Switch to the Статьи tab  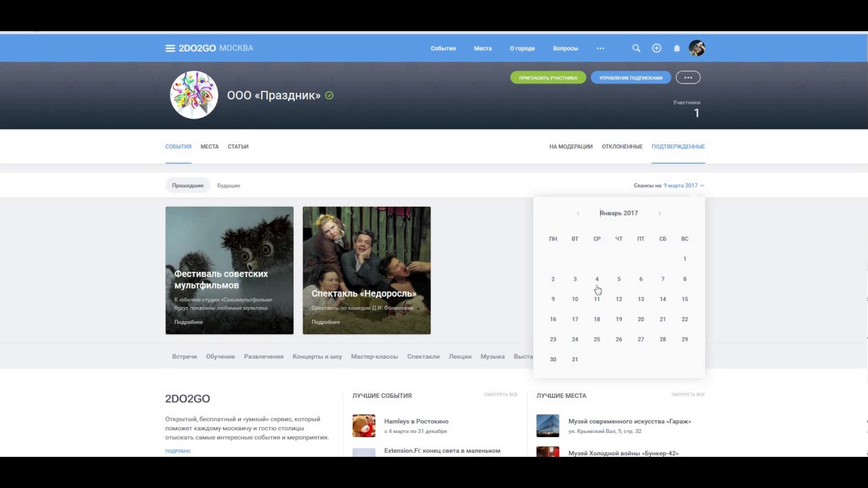click(238, 146)
